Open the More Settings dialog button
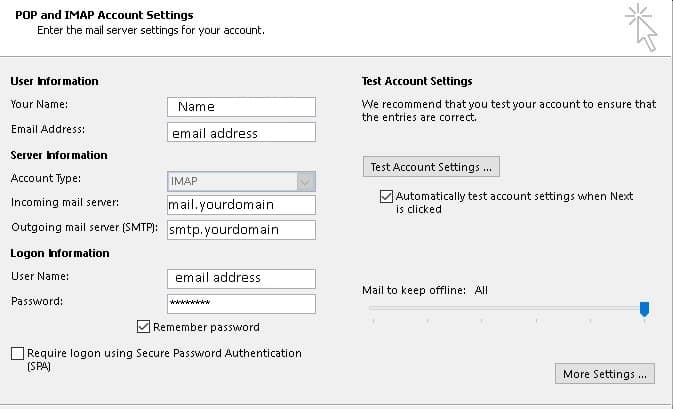The width and height of the screenshot is (673, 409). coord(605,374)
